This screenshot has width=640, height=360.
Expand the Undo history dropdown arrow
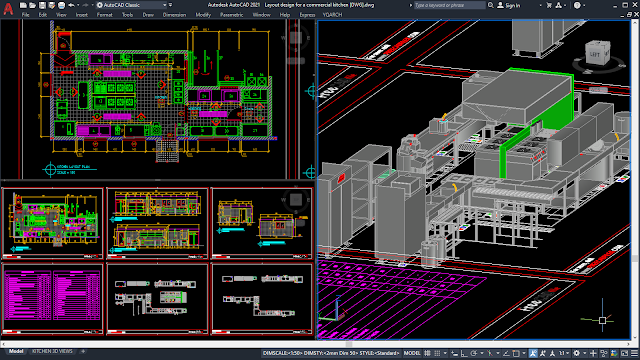pyautogui.click(x=78, y=5)
